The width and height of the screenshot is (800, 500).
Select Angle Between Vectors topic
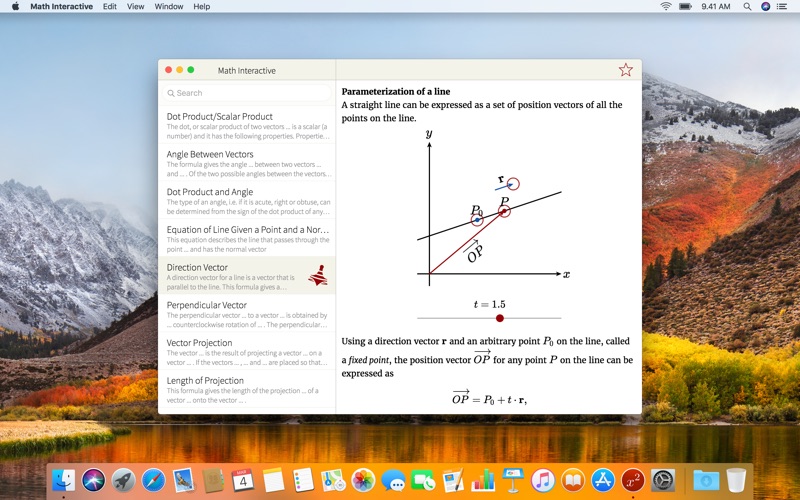click(x=247, y=163)
